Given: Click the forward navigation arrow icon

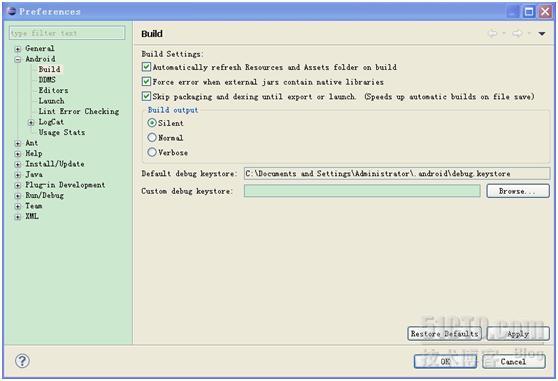Looking at the screenshot, I should (517, 33).
